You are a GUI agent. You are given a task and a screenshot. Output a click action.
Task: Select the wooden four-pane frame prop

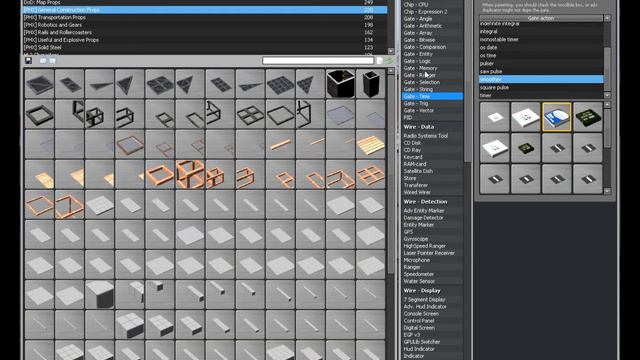coord(371,174)
